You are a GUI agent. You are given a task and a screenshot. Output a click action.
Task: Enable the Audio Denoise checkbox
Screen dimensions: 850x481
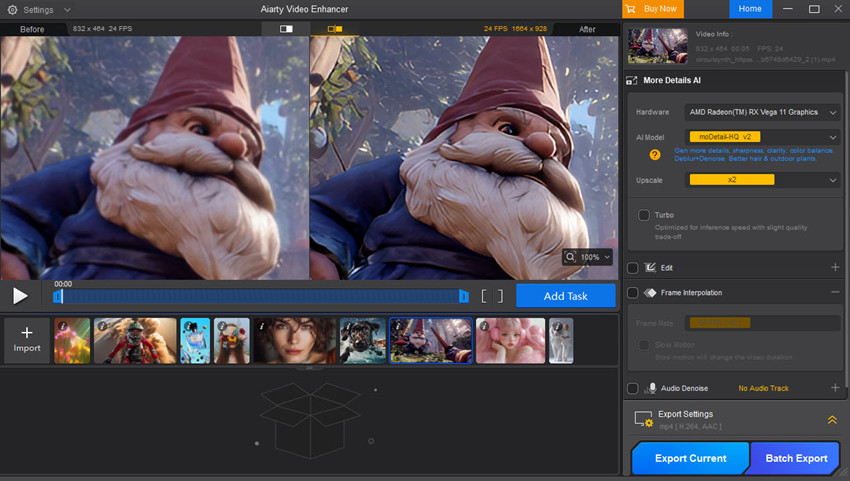633,388
